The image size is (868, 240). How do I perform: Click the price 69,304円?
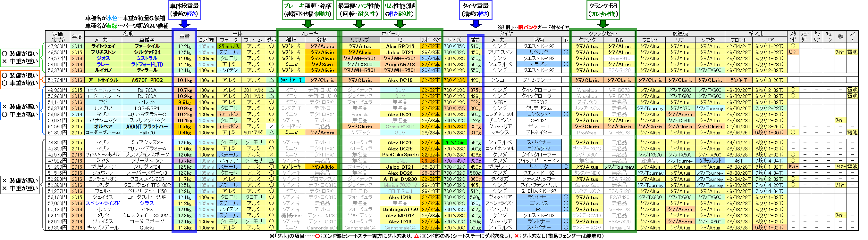(58, 228)
